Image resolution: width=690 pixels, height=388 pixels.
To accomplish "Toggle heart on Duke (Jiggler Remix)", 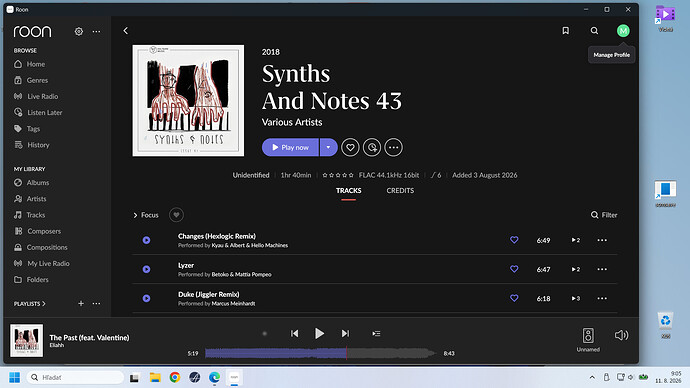I will point(514,298).
